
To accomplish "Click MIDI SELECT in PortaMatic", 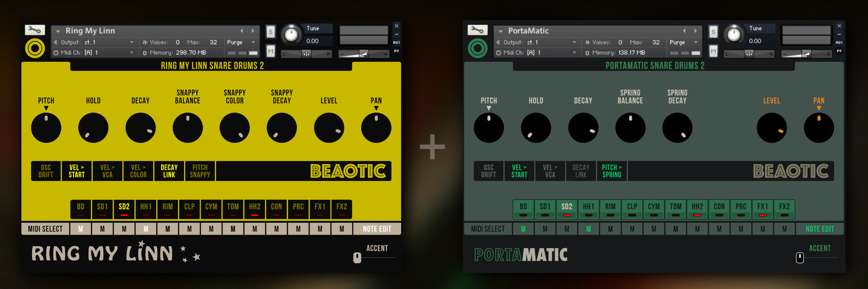I will pyautogui.click(x=488, y=229).
